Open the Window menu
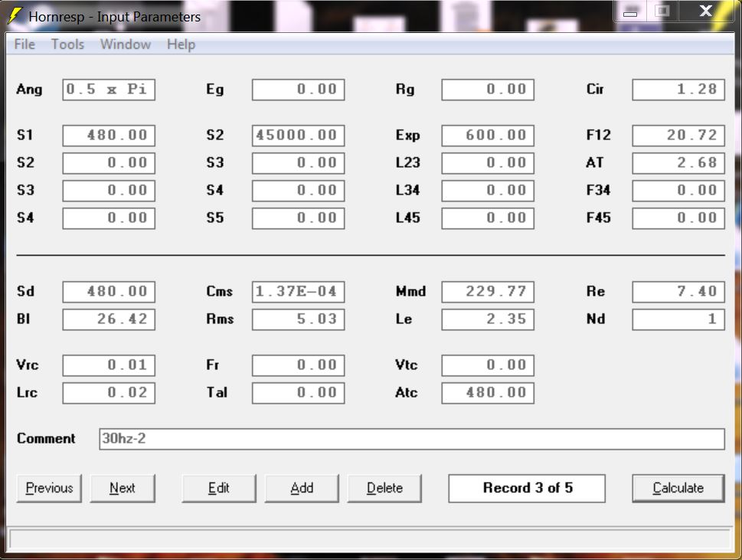Screen dimensions: 742x560 pyautogui.click(x=126, y=44)
